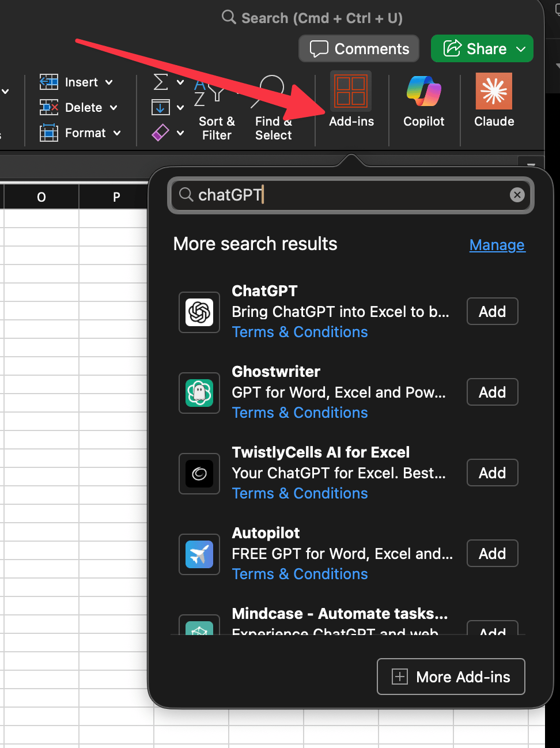The image size is (560, 748).
Task: Select column P header
Action: [x=116, y=197]
